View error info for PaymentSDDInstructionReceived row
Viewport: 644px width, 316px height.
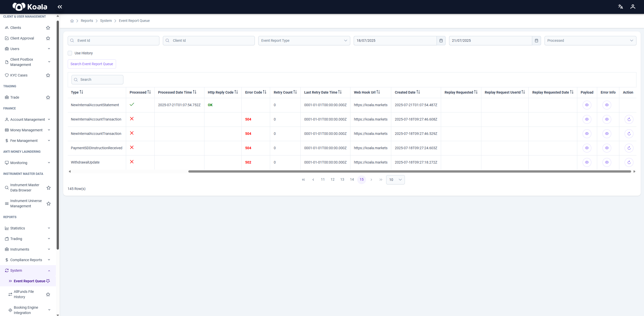(x=607, y=148)
